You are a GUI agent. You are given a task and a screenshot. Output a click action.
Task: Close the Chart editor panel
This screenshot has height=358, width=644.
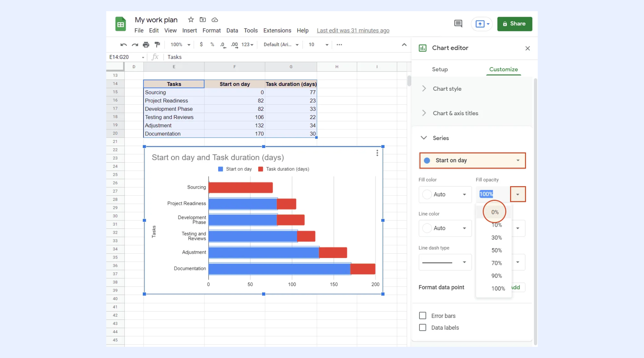click(x=527, y=48)
